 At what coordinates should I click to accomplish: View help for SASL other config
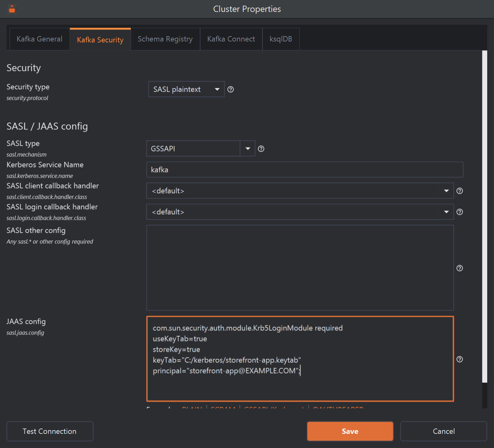(459, 268)
